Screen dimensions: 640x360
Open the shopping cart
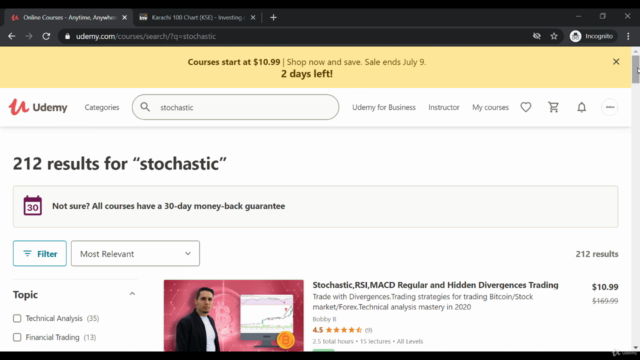click(x=553, y=107)
